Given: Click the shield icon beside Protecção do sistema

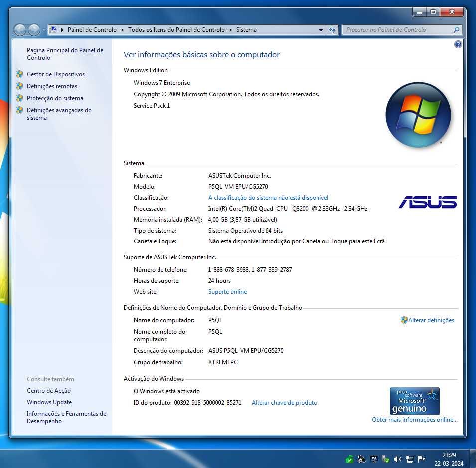Looking at the screenshot, I should pyautogui.click(x=19, y=98).
